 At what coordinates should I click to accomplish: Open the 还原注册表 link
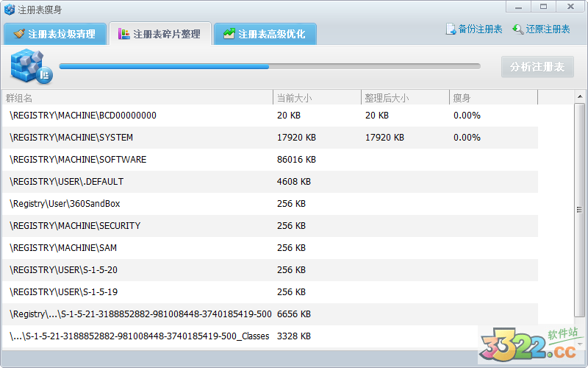[548, 29]
